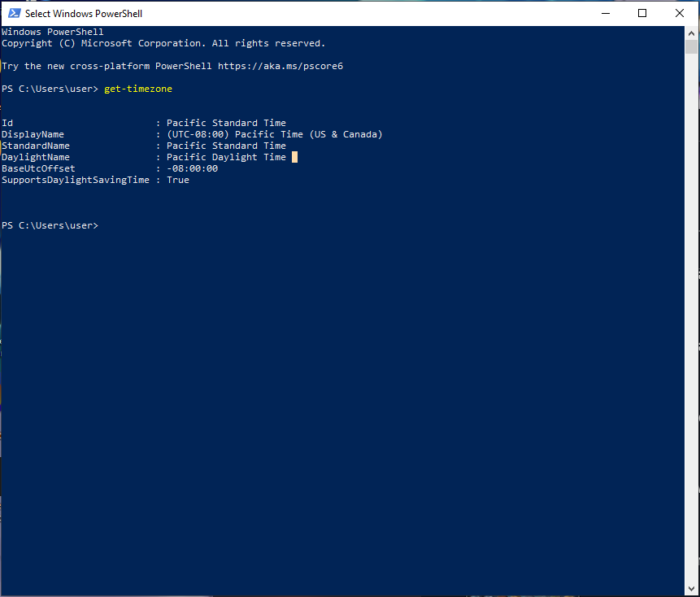
Task: Click the https://aka.ms/pscore6 URL text
Action: click(x=280, y=66)
